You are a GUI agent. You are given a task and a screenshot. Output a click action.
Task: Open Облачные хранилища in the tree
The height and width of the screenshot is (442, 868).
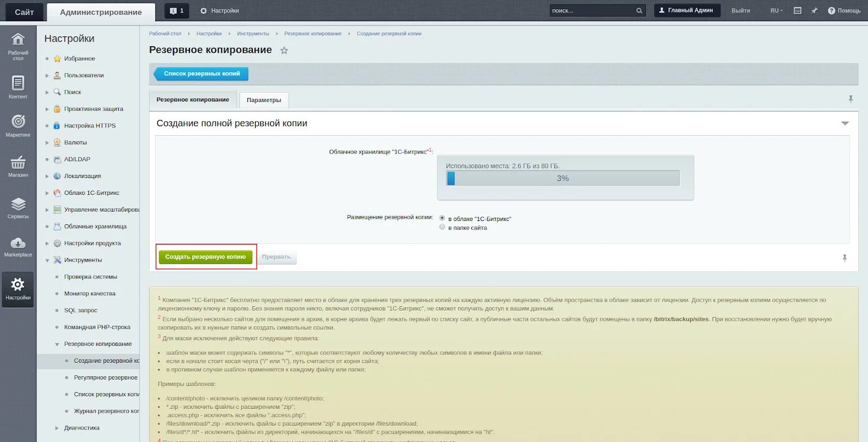click(x=95, y=227)
